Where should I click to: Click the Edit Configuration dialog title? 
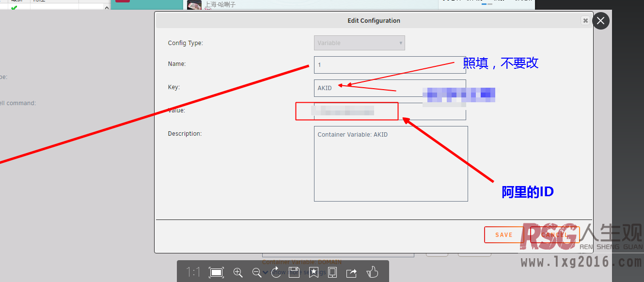click(x=374, y=21)
